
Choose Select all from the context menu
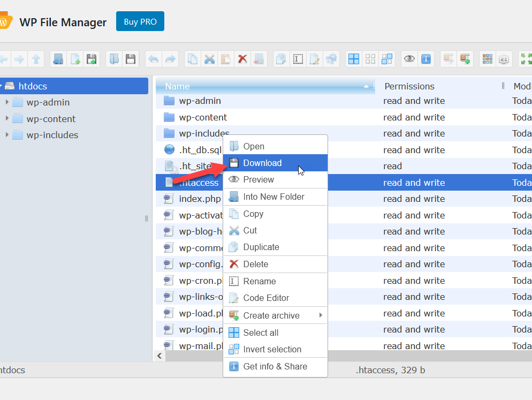(275, 333)
